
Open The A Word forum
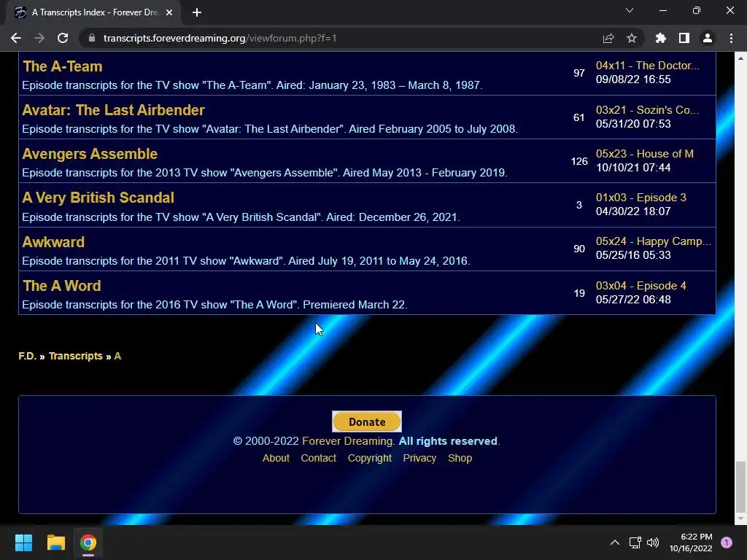tap(62, 286)
